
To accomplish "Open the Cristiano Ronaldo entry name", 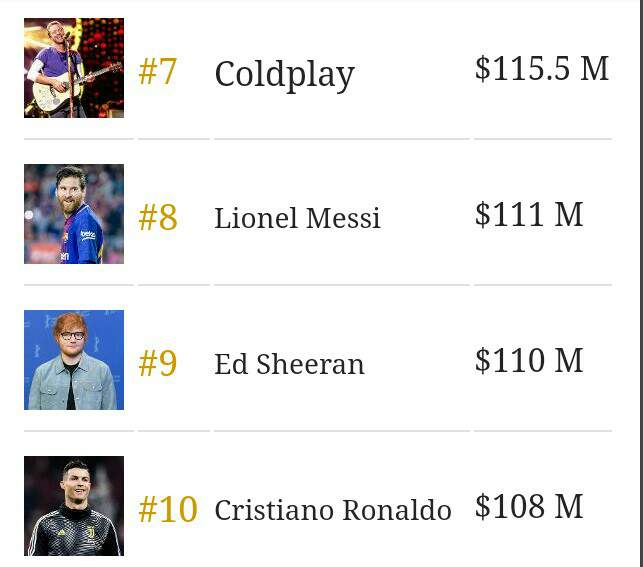I will 333,510.
